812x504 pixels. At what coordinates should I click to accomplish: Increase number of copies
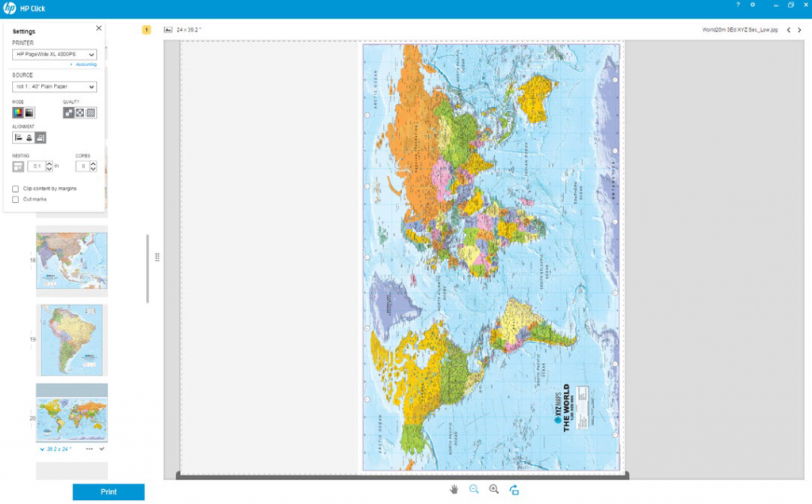pyautogui.click(x=94, y=164)
